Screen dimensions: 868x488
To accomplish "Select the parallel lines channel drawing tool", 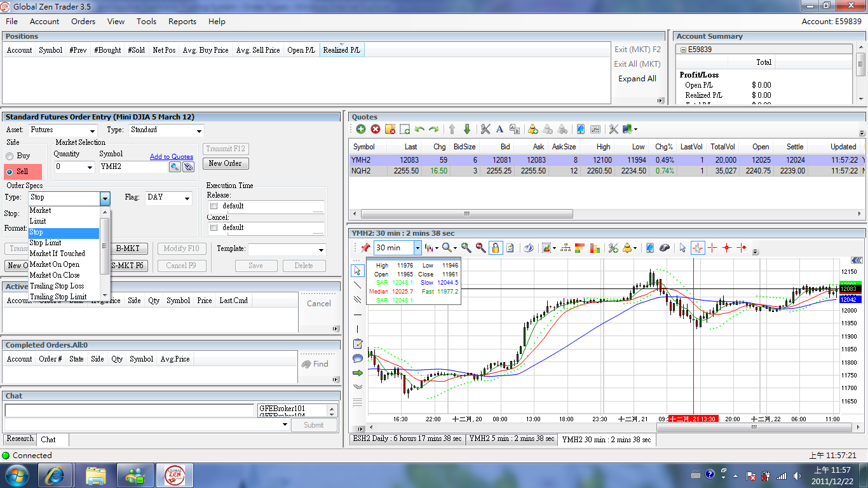I will 358,299.
